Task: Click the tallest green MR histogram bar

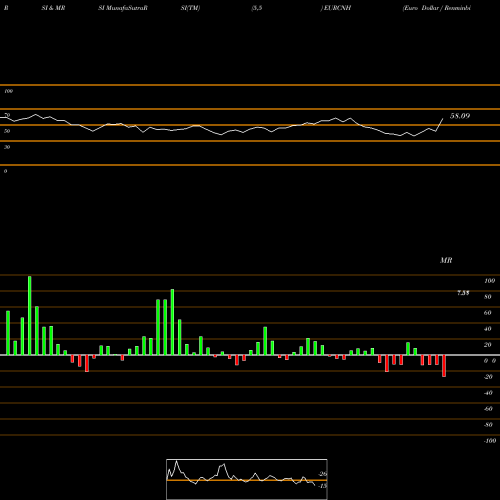Action: 30,315
